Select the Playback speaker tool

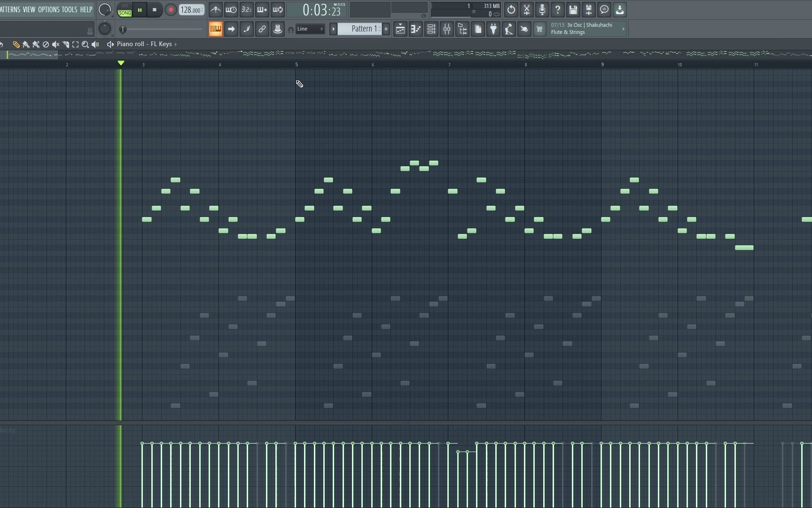[x=95, y=44]
